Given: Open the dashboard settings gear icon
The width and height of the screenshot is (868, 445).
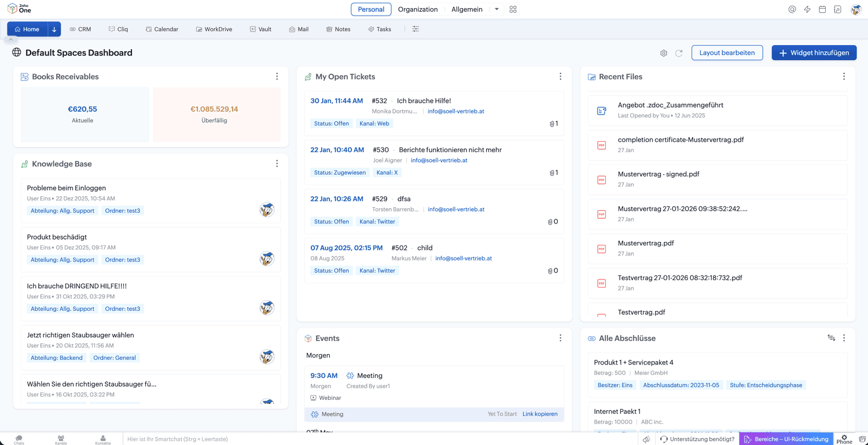Looking at the screenshot, I should click(664, 53).
